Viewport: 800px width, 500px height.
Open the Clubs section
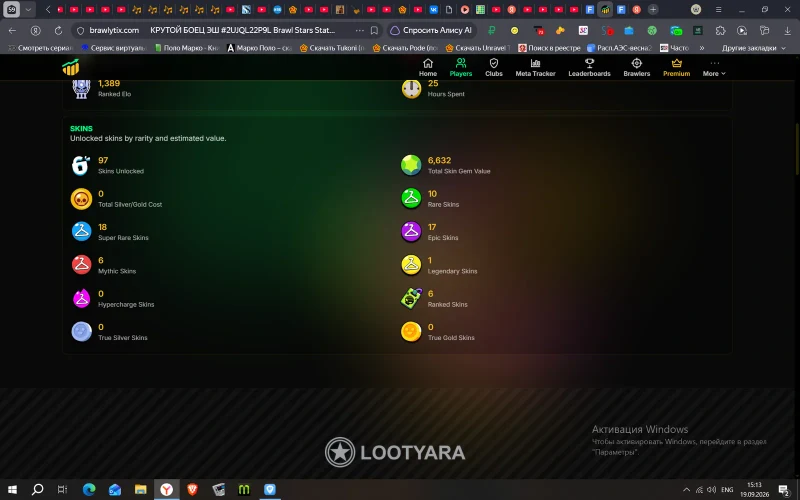[x=493, y=67]
